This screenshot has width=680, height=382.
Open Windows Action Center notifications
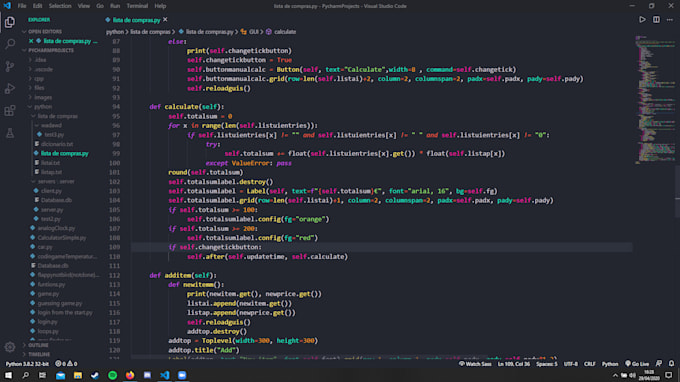669,375
